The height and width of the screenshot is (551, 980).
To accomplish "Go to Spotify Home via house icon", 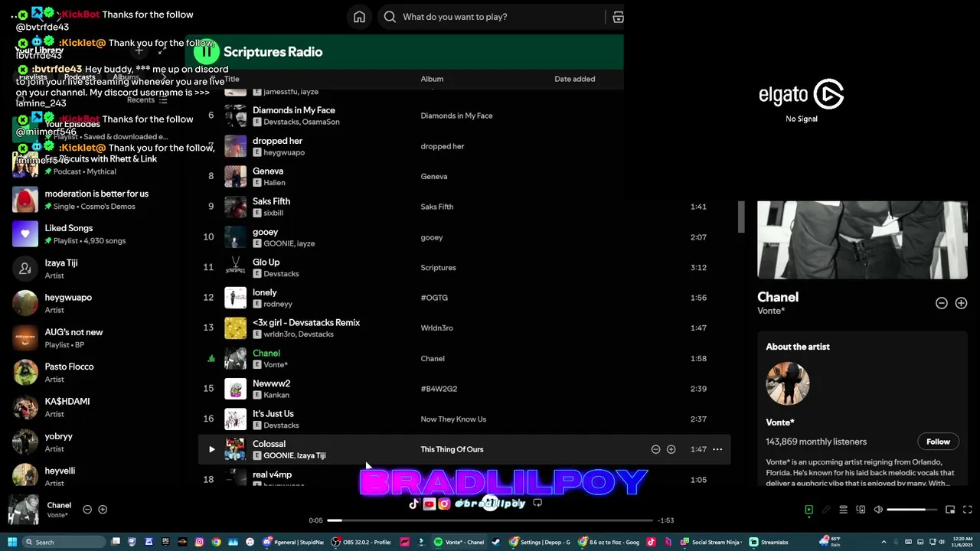I will click(x=359, y=17).
